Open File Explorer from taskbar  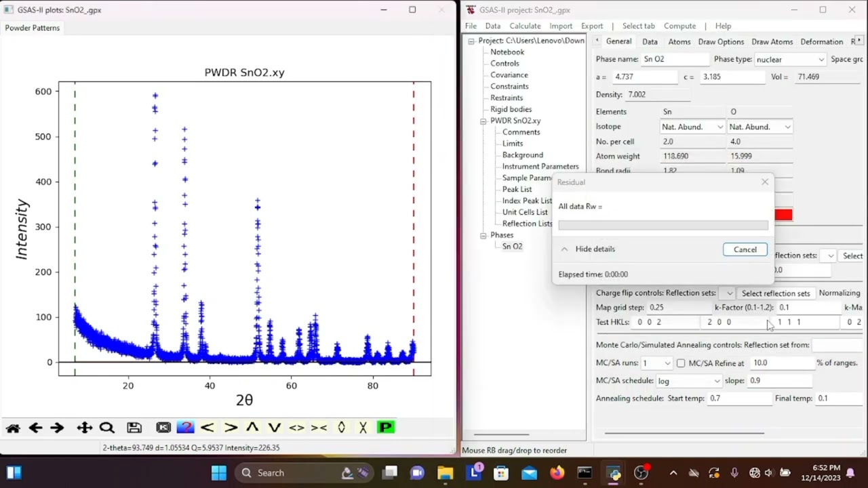click(445, 472)
